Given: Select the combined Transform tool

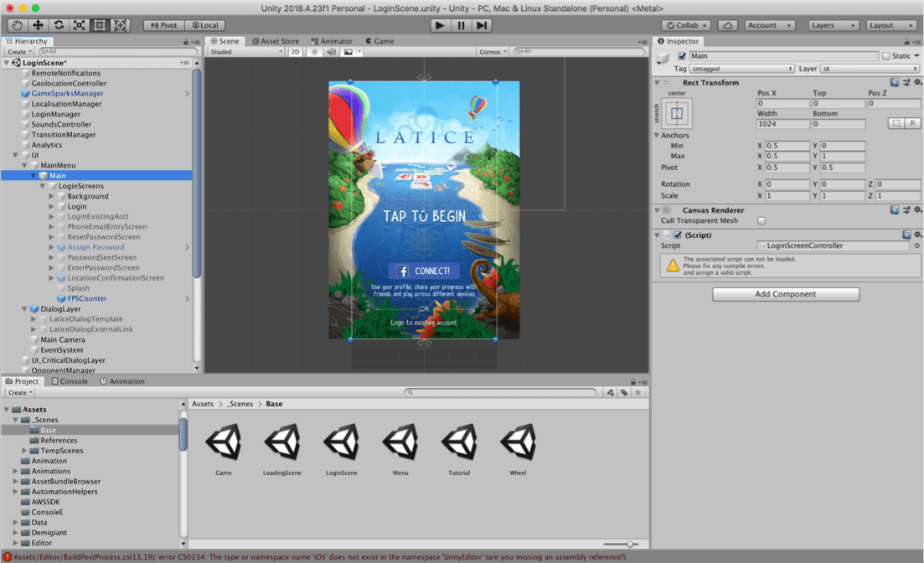Looking at the screenshot, I should click(x=121, y=25).
